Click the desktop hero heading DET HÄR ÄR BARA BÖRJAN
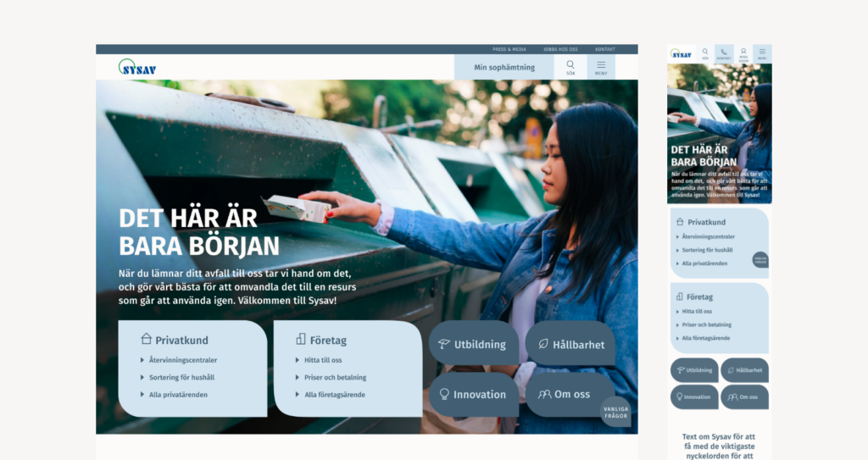Screen dimensions: 868x460 tap(199, 232)
